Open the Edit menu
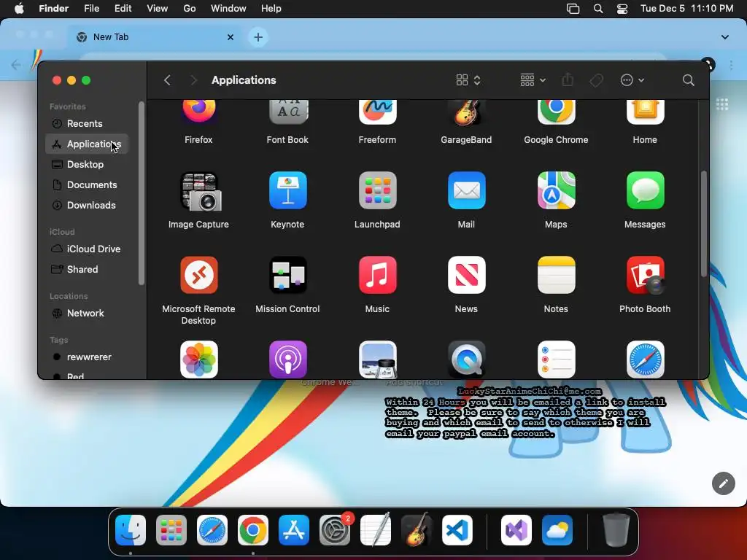 [x=123, y=9]
